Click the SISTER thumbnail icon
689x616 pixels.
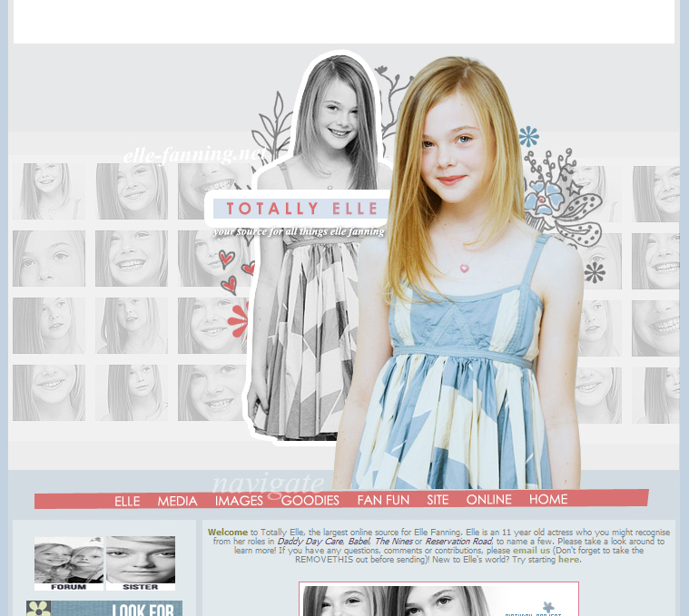pyautogui.click(x=141, y=563)
